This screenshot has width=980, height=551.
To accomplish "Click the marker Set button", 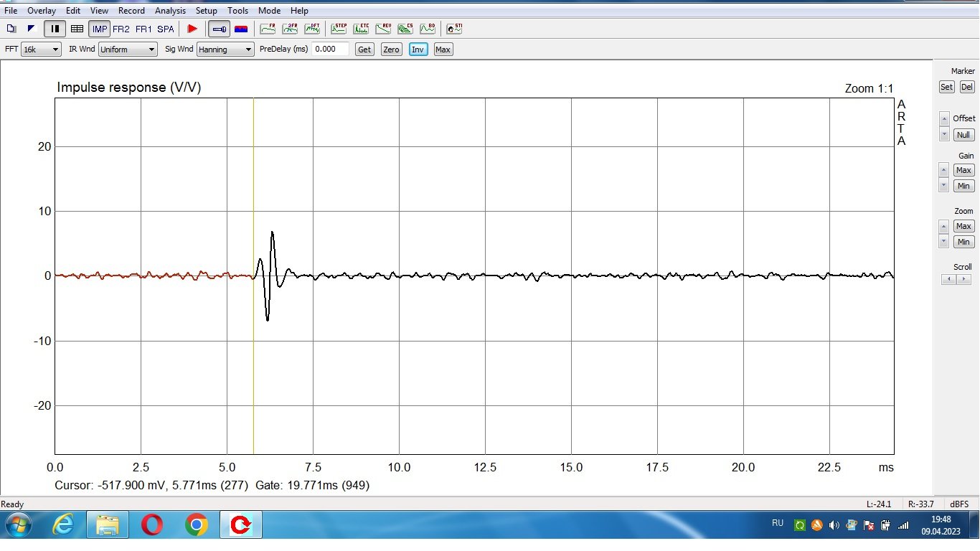I will click(946, 87).
